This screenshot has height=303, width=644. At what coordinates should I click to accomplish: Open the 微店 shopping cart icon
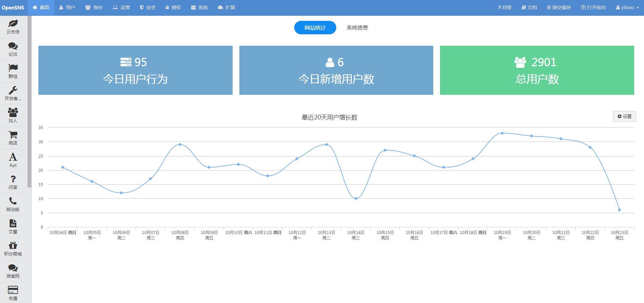(13, 135)
